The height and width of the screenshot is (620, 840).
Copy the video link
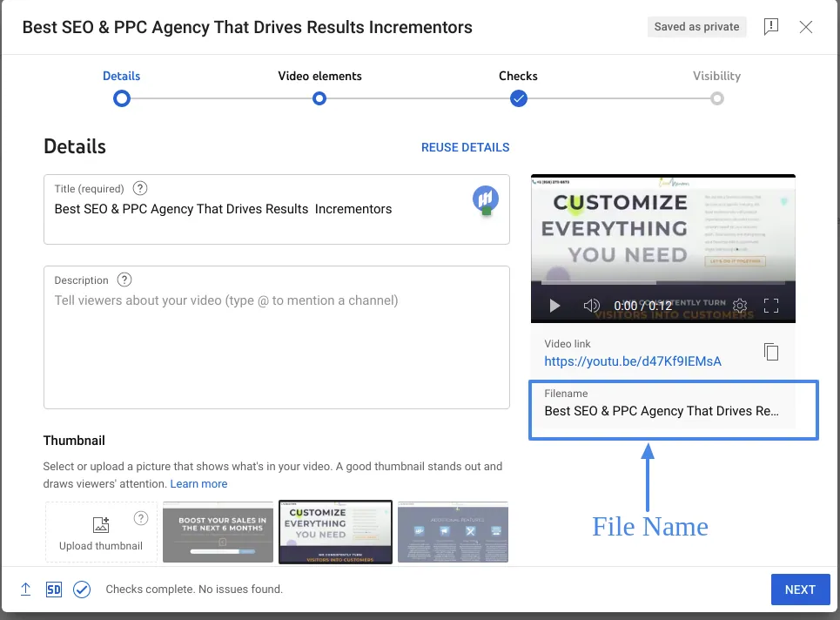pyautogui.click(x=771, y=352)
